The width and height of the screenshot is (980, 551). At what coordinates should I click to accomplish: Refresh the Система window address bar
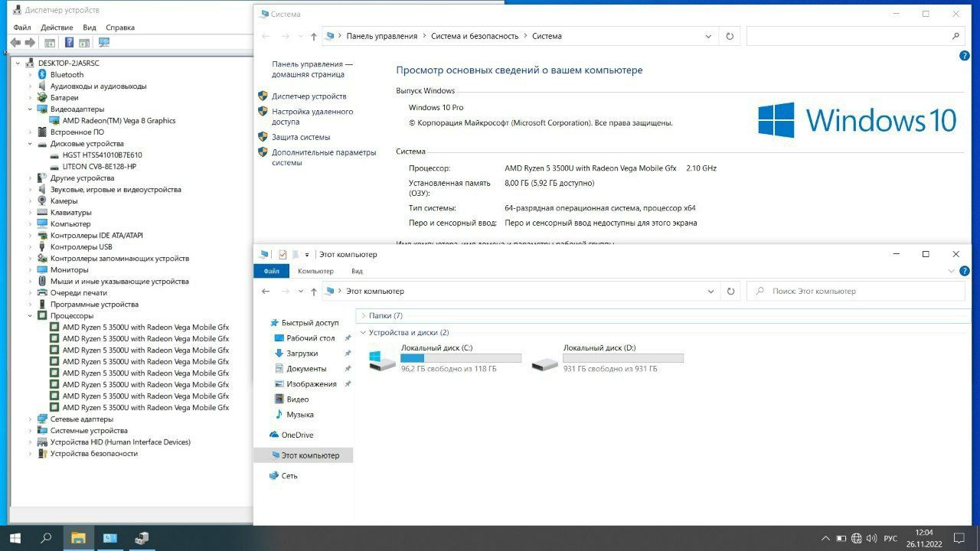[730, 36]
